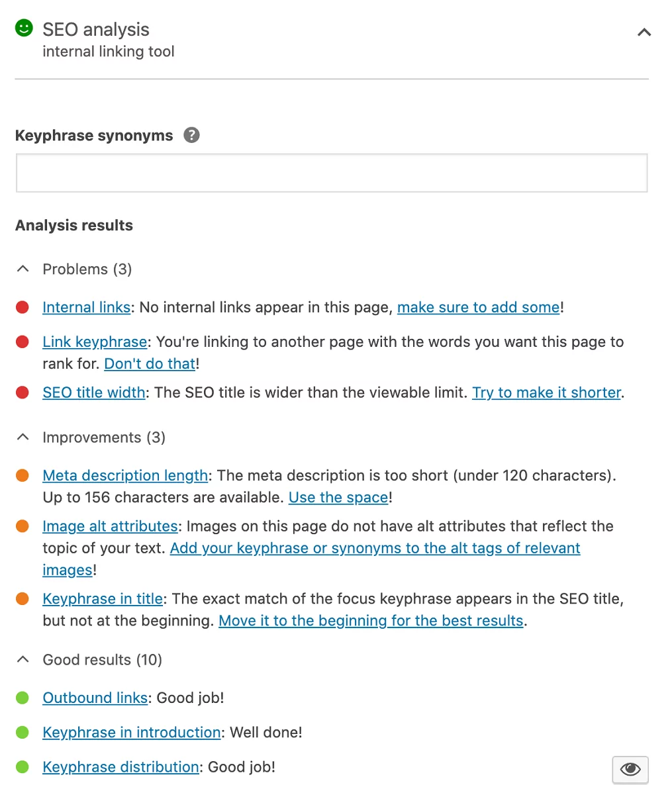Click the green smiley SEO score icon
Screen dimensions: 672x785
point(24,28)
